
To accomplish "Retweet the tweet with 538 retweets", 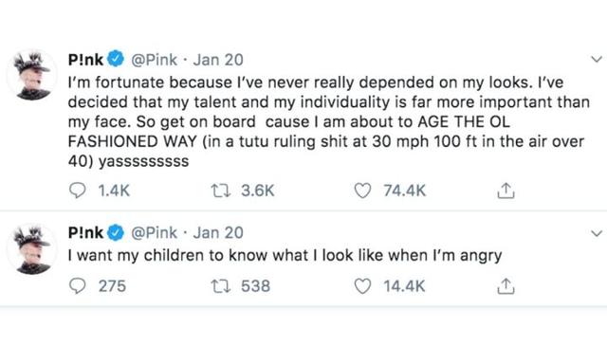I will [x=221, y=286].
